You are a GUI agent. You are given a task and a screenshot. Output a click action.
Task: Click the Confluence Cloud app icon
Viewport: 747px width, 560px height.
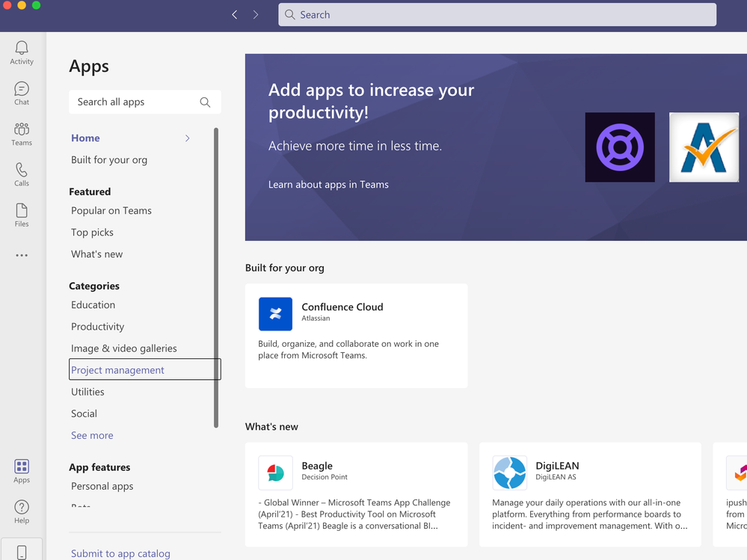[275, 314]
